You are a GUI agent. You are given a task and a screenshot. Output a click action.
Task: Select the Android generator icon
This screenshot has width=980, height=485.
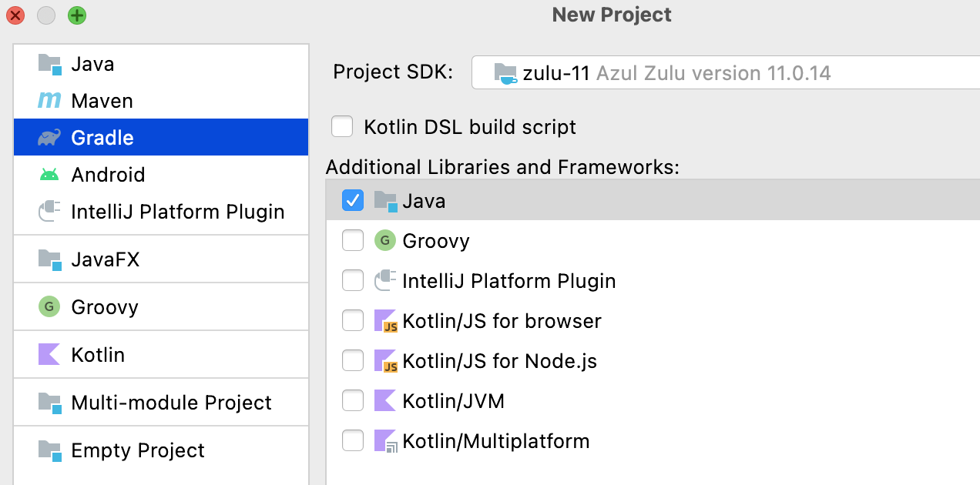(48, 175)
